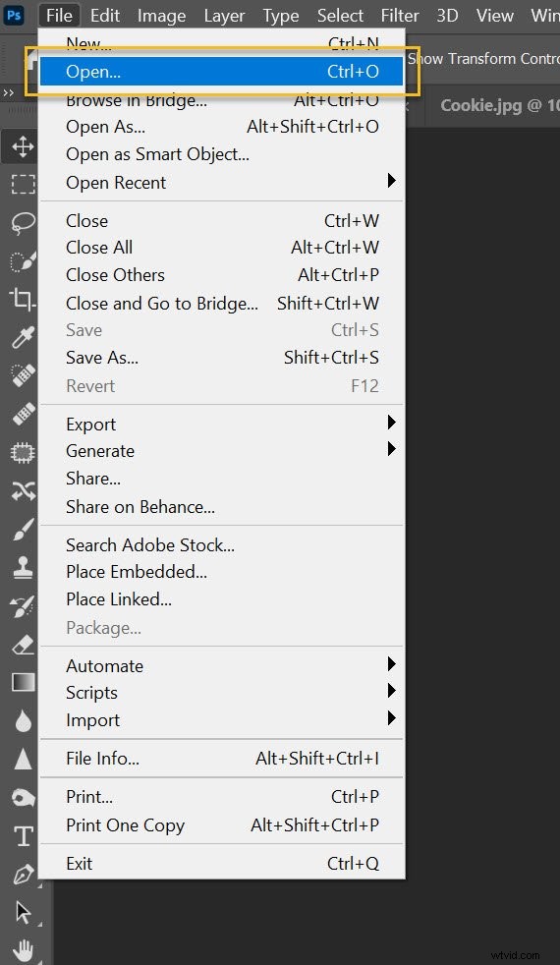Open the View menu
Viewport: 560px width, 965px height.
(495, 16)
